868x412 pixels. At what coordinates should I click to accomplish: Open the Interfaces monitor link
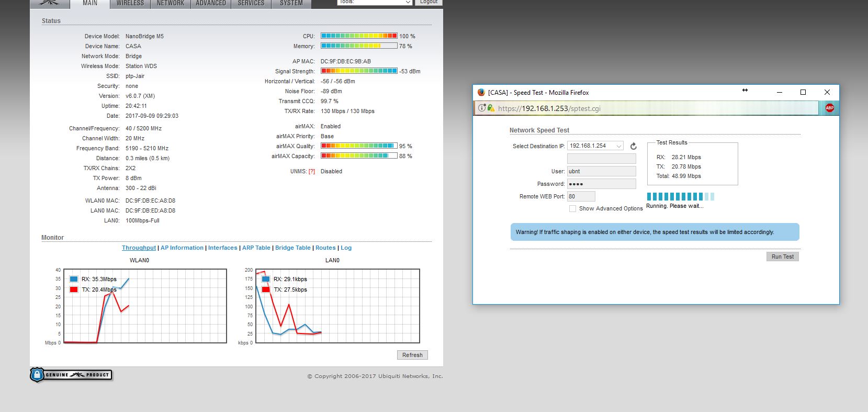pos(223,248)
